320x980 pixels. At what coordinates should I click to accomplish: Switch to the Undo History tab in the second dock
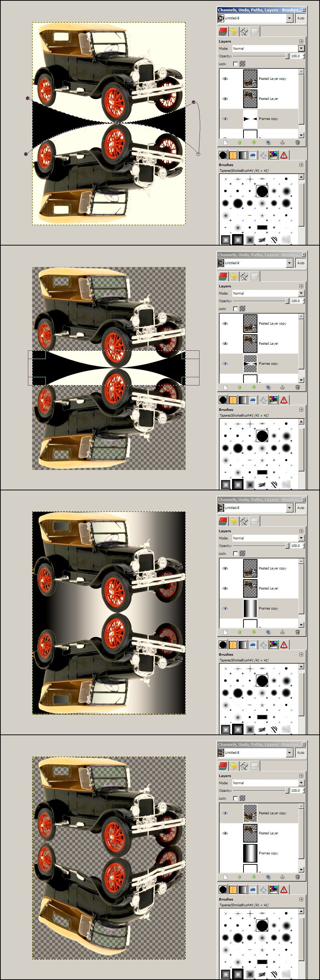click(x=233, y=277)
